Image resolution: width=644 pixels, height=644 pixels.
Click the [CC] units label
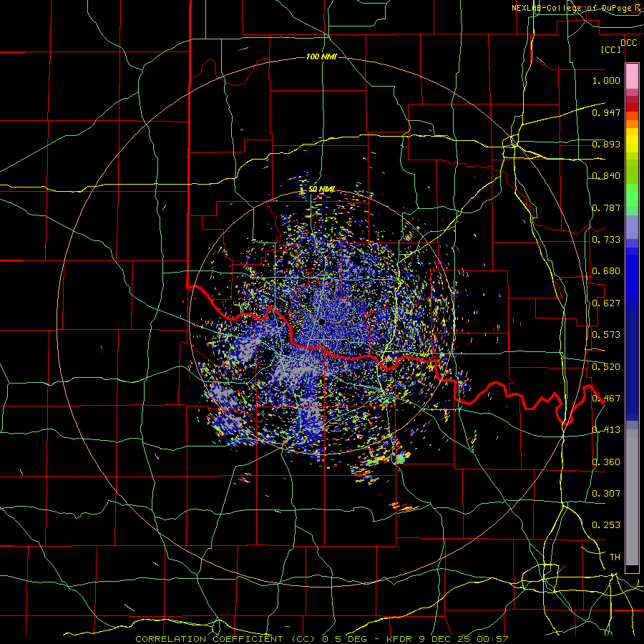(610, 49)
